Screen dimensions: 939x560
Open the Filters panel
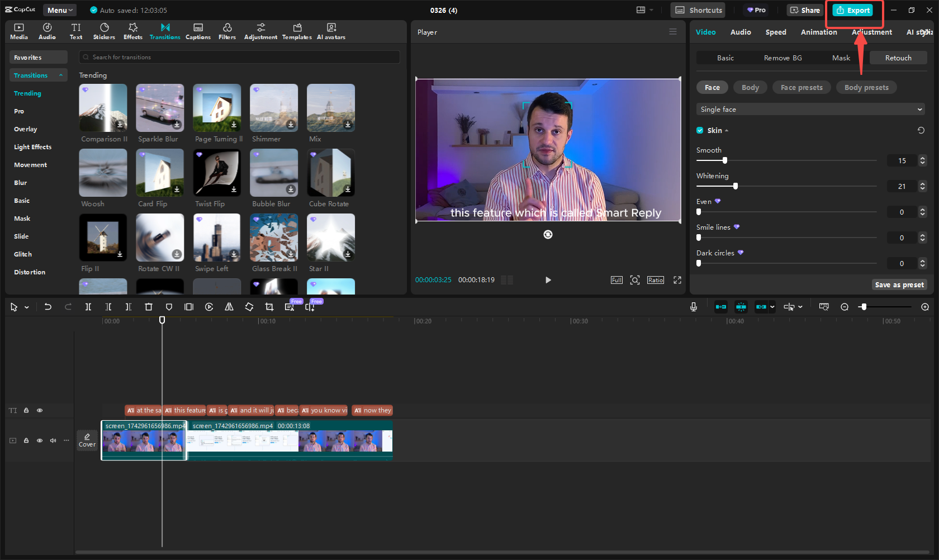click(x=227, y=31)
